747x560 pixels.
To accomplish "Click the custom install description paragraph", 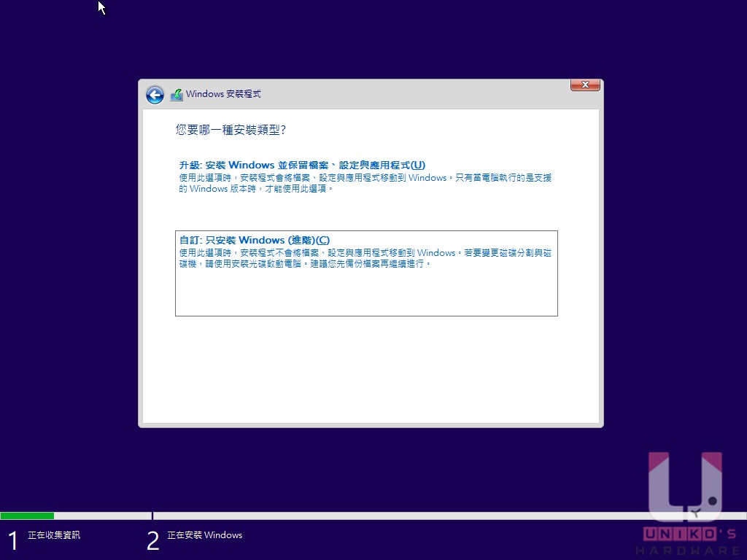I will (365, 258).
